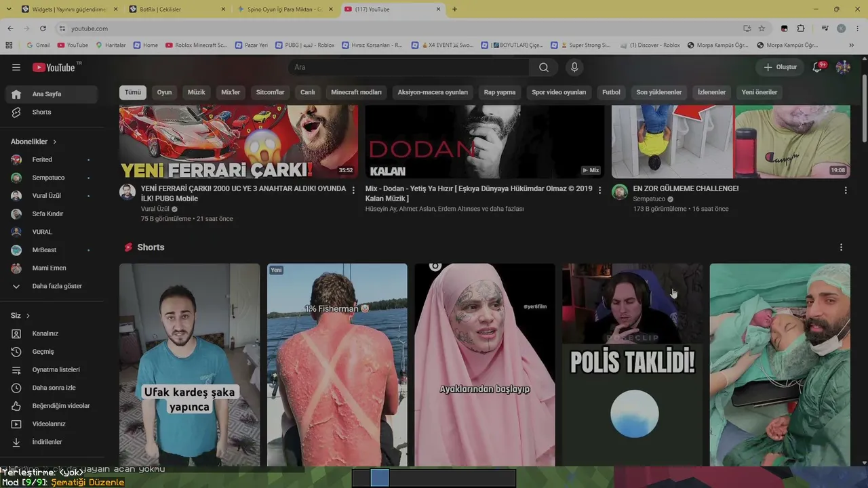Open the POLİS TAKLİDİ short thumbnail

click(x=633, y=365)
